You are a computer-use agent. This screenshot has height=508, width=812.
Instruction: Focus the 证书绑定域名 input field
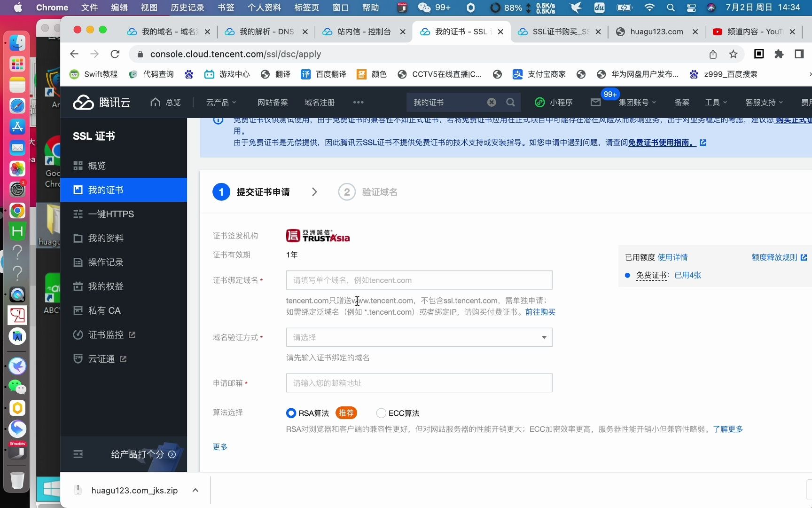click(x=419, y=280)
